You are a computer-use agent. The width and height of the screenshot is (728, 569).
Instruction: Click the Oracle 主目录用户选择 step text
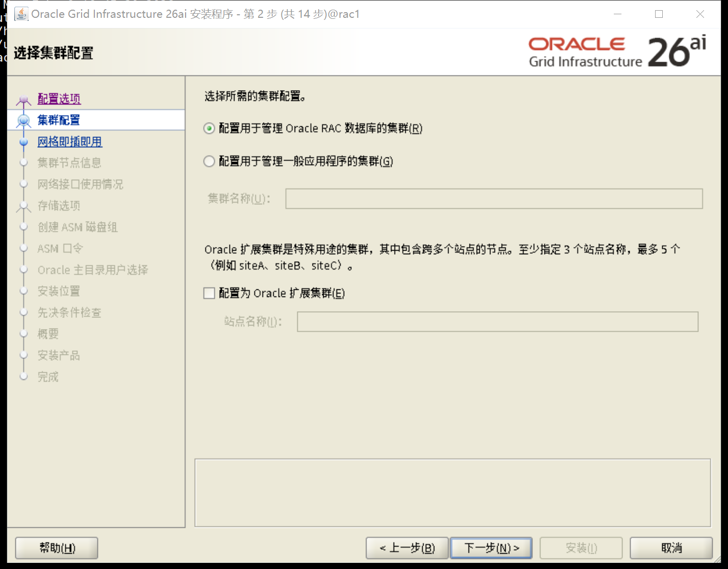pos(93,270)
